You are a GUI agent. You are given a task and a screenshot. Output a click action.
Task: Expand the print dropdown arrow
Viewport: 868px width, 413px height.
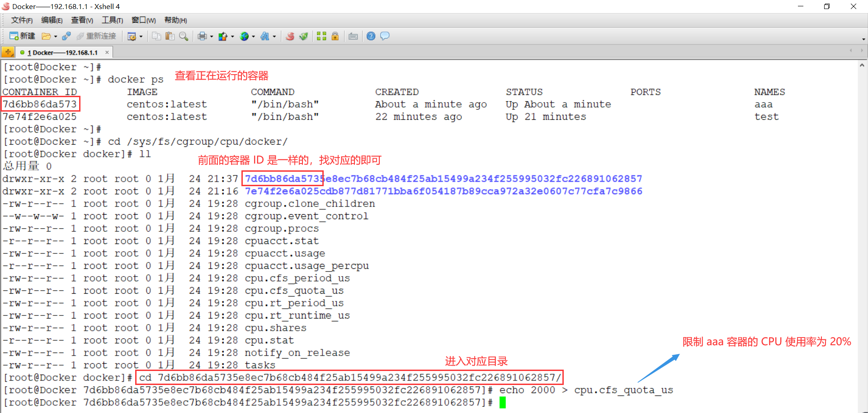pos(212,37)
